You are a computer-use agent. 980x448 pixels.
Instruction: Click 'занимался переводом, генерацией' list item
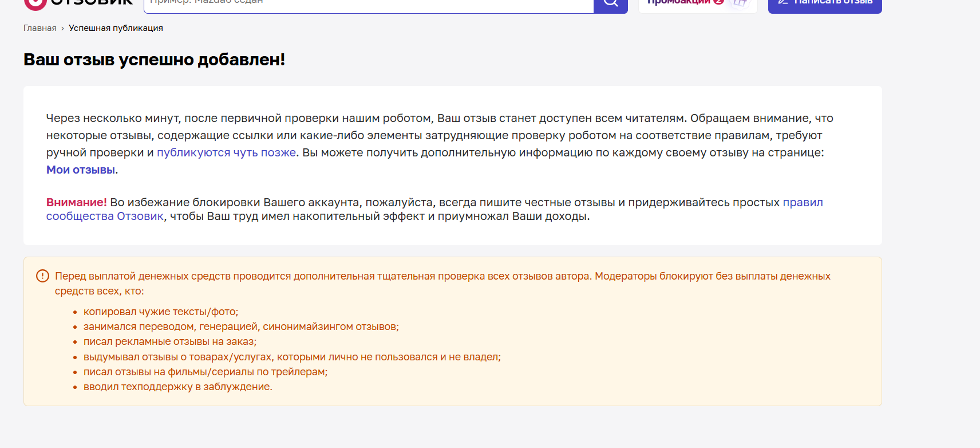click(241, 327)
